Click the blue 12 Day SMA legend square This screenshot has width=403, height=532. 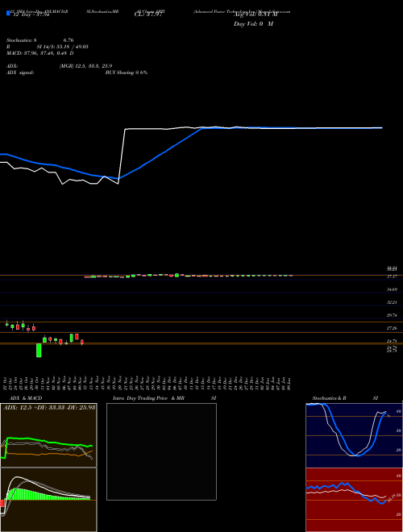coord(8,13)
